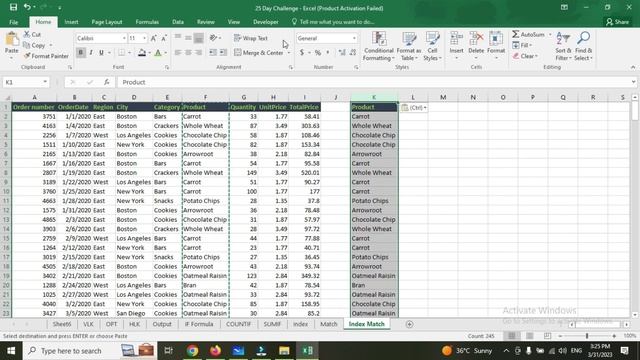Screen dimensions: 640x360
Task: Click Increase Indent icon
Action: pyautogui.click(x=223, y=53)
